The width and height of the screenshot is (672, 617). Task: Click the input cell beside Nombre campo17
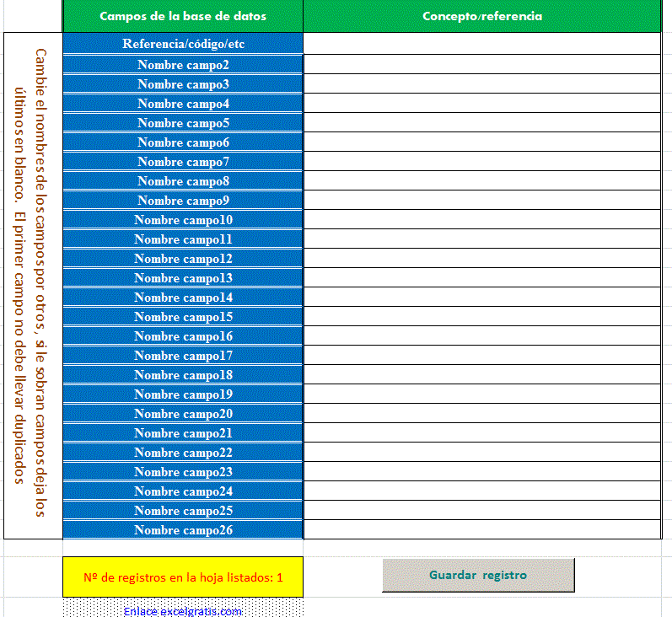tap(482, 355)
